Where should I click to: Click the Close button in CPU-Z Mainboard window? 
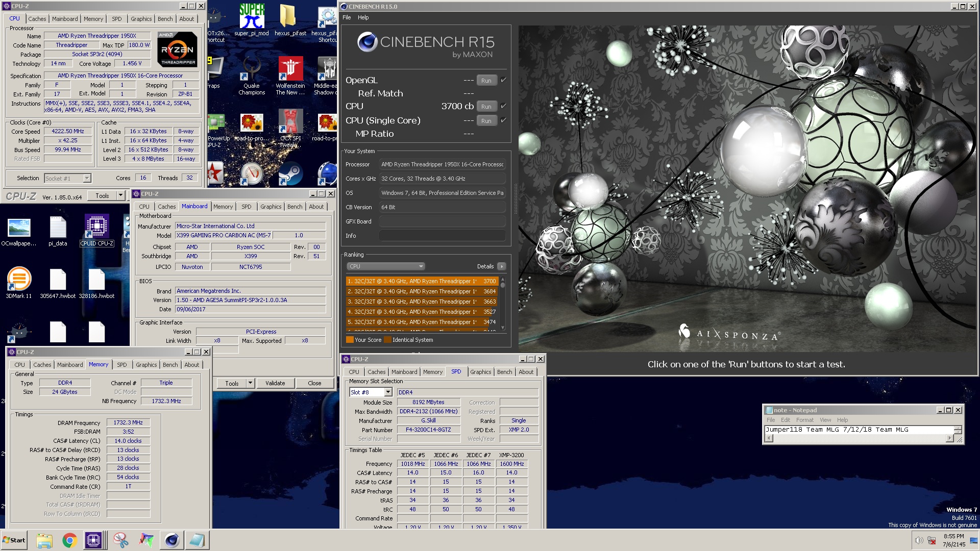(x=314, y=383)
